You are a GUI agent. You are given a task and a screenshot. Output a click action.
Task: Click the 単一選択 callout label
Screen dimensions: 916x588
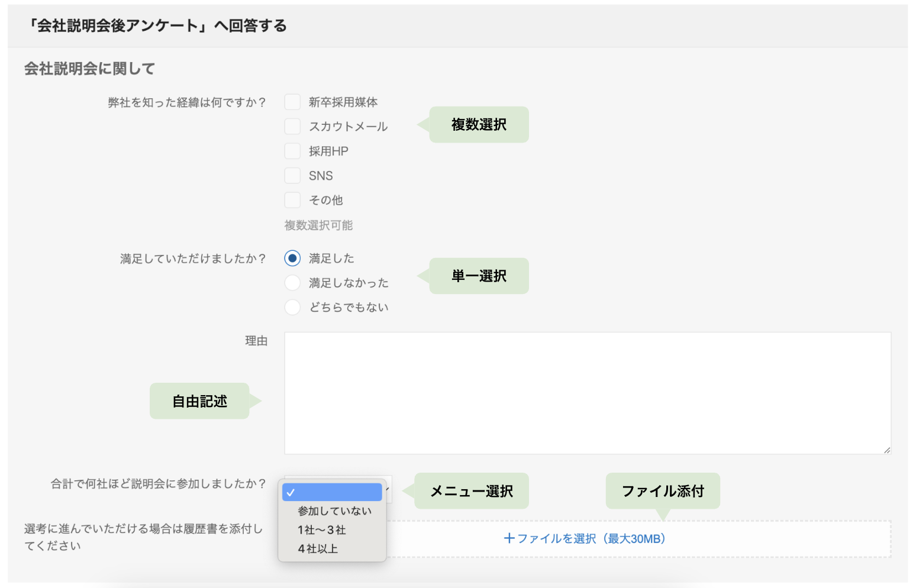479,276
